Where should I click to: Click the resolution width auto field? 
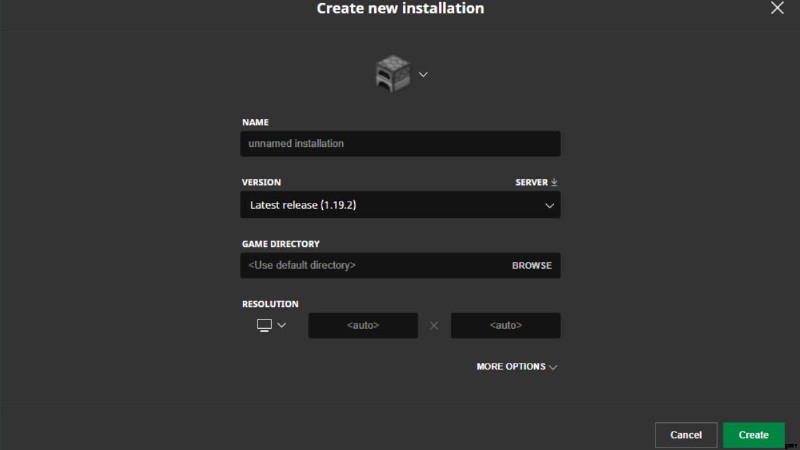point(363,326)
